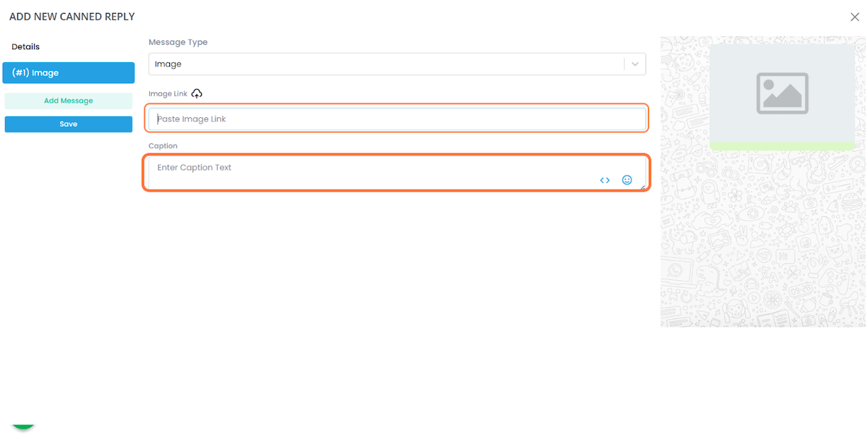Close the Add New Canned Reply dialog
The height and width of the screenshot is (434, 868).
click(854, 17)
